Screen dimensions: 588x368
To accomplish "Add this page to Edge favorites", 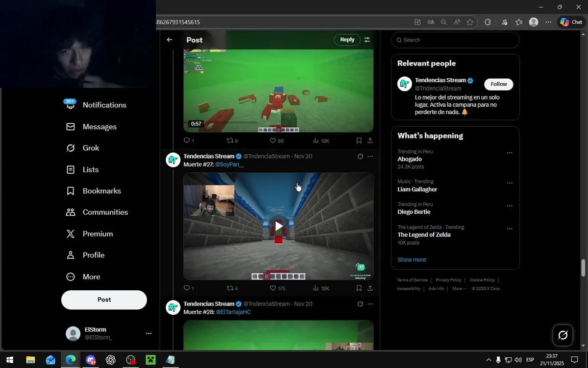I will (470, 22).
